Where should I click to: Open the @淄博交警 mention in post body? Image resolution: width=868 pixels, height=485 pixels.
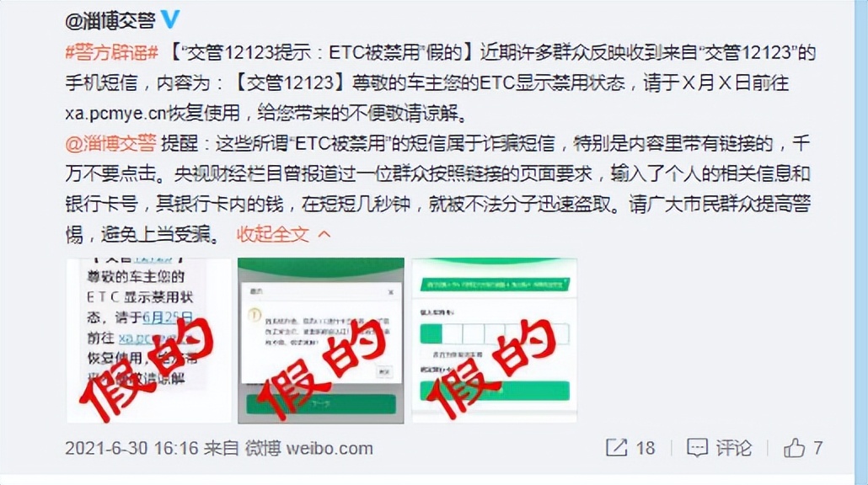click(x=110, y=143)
